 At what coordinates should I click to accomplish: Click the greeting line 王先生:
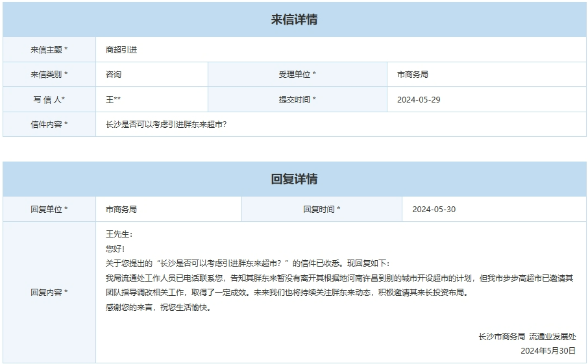click(x=119, y=234)
